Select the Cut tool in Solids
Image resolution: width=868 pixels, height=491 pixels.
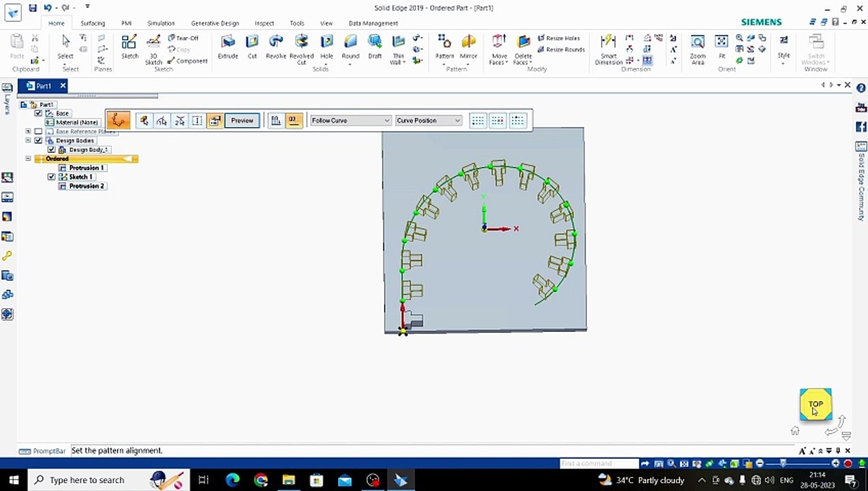252,46
